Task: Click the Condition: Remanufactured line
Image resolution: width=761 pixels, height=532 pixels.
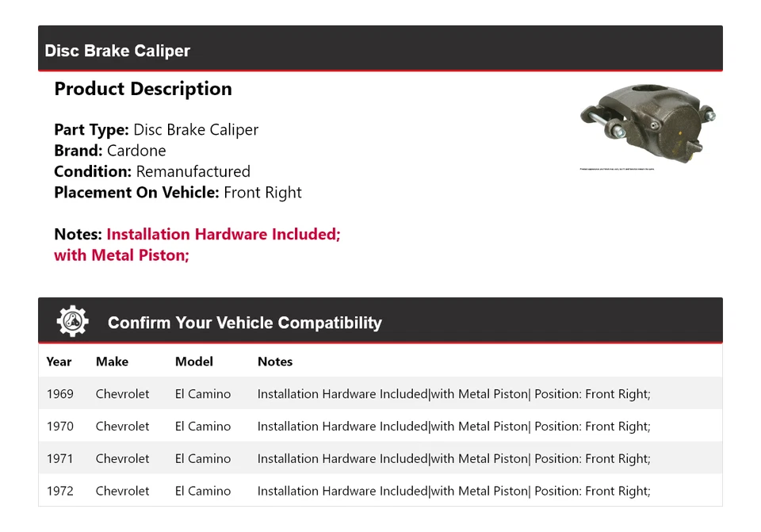Action: [x=152, y=171]
